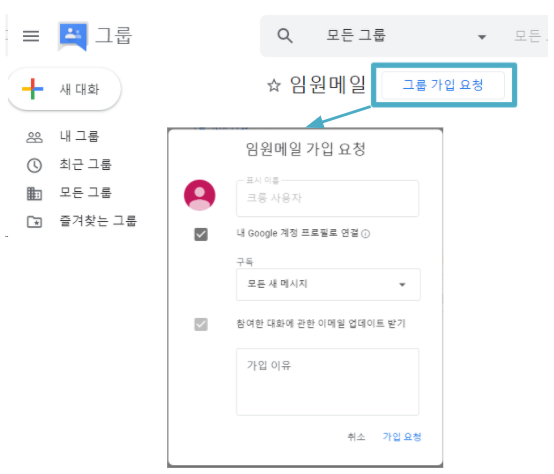Open 최근 그룹 in the sidebar
554x474 pixels.
click(x=85, y=165)
